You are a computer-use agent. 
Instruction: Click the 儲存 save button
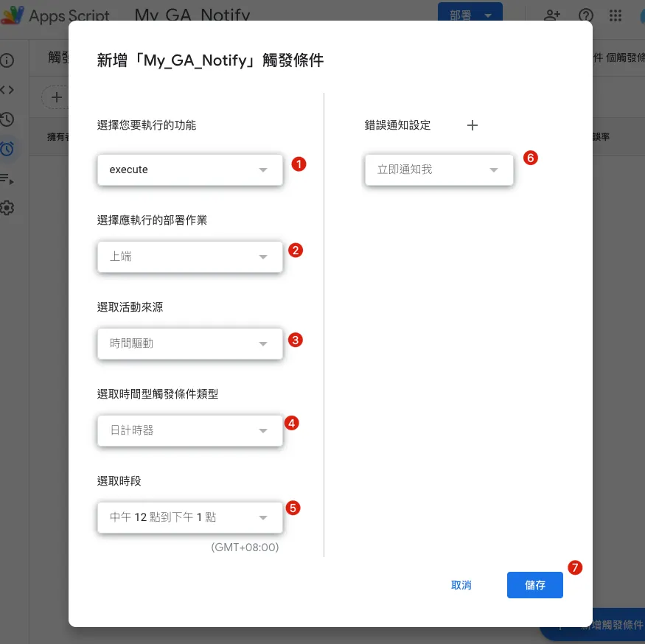point(534,585)
